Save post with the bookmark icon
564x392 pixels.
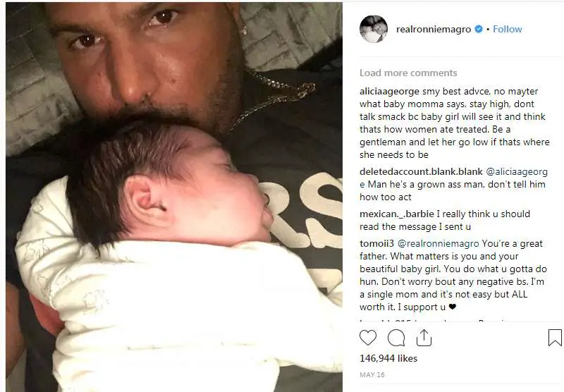click(555, 338)
